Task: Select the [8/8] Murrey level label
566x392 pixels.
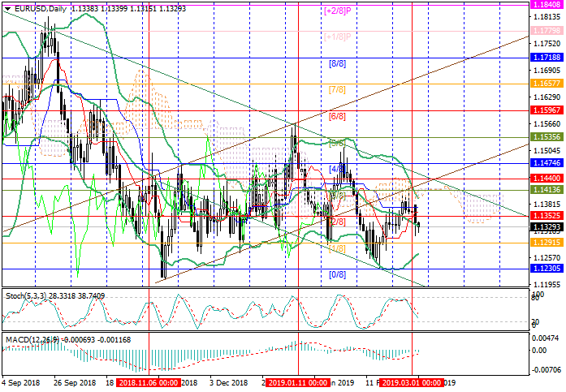Action: pos(337,62)
